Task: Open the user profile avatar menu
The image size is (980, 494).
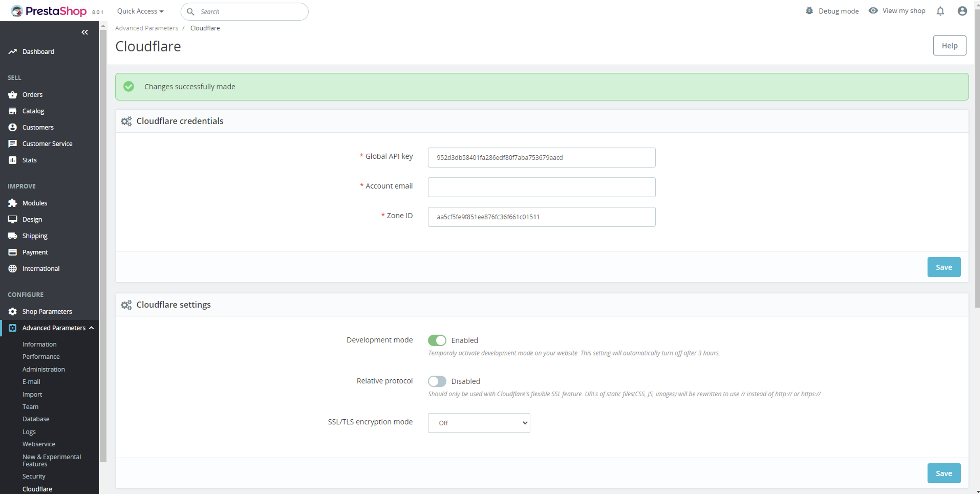Action: (x=962, y=11)
